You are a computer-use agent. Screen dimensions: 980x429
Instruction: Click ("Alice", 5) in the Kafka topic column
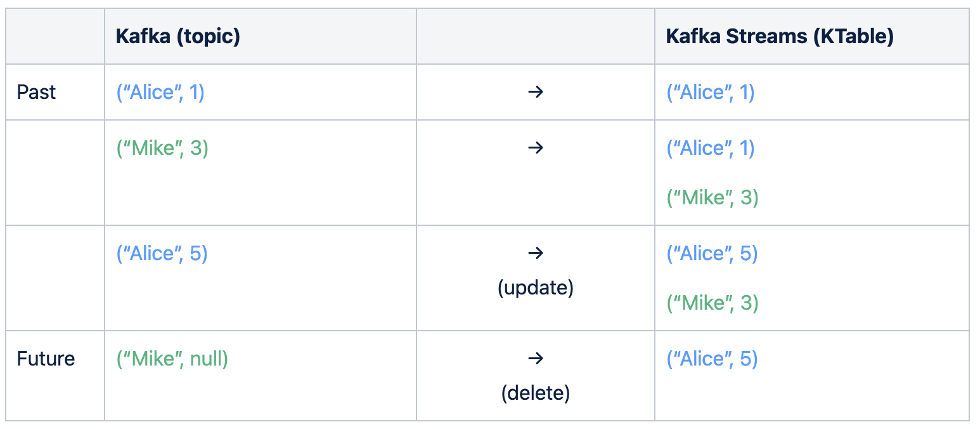pos(162,253)
